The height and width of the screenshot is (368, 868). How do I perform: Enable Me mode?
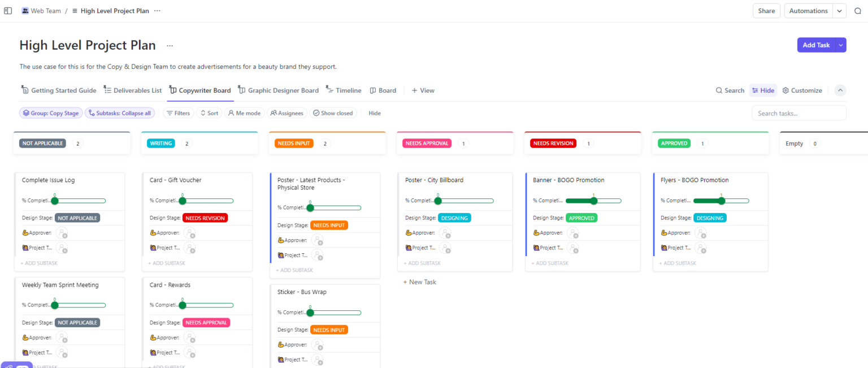[244, 112]
